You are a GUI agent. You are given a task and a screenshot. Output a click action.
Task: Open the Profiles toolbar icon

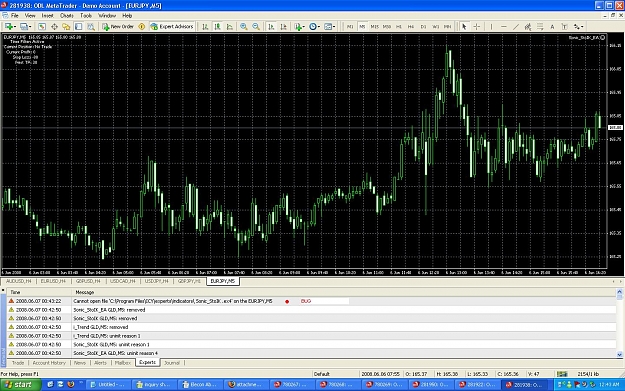coord(25,26)
